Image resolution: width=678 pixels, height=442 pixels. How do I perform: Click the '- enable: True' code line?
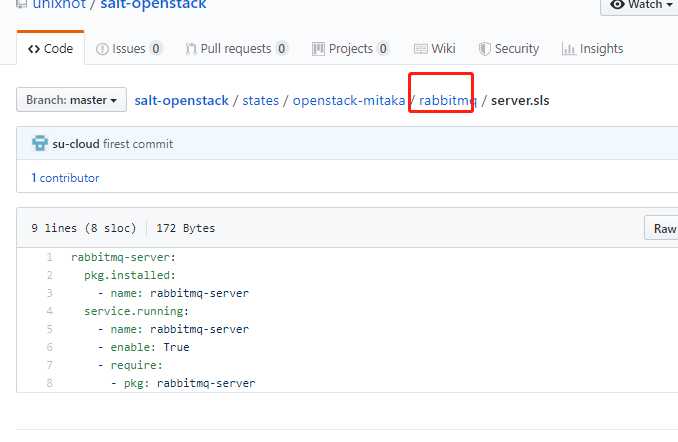coord(144,347)
